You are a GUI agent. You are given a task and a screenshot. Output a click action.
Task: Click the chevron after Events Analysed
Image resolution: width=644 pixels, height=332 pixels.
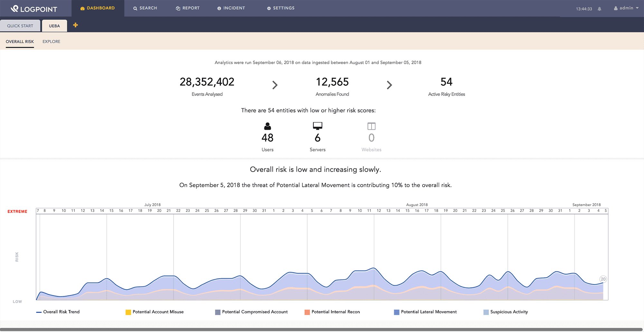click(275, 85)
